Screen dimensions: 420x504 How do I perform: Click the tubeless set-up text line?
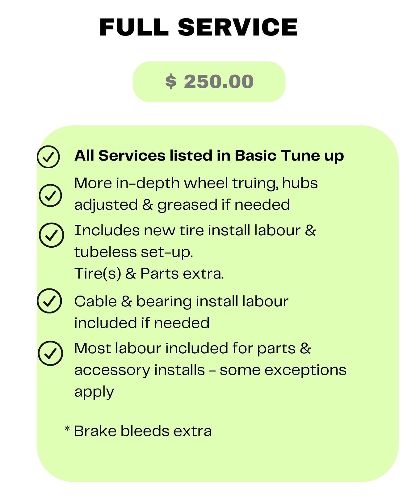coord(134,252)
